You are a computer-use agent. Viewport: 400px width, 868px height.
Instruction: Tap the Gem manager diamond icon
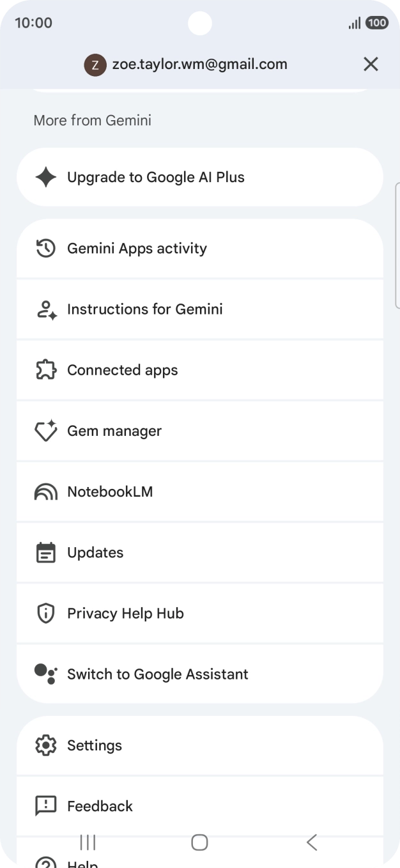pyautogui.click(x=46, y=431)
